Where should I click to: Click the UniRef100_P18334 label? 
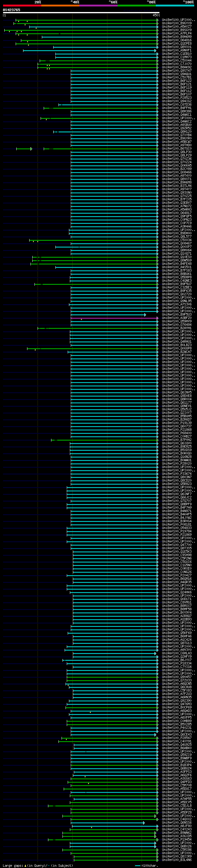point(177,664)
